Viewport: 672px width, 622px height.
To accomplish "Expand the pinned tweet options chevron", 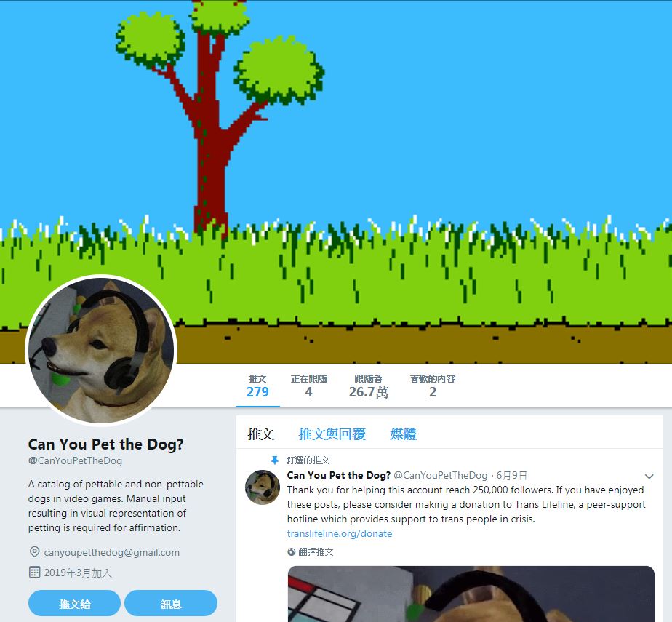I will point(649,477).
